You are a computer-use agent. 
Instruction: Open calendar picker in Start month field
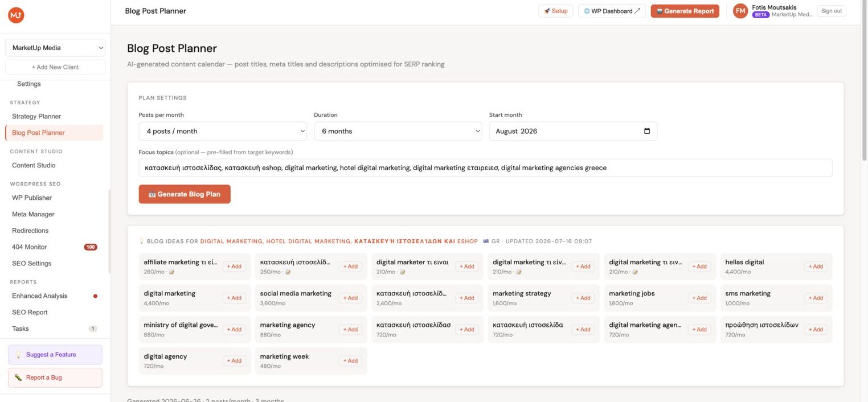coord(647,131)
